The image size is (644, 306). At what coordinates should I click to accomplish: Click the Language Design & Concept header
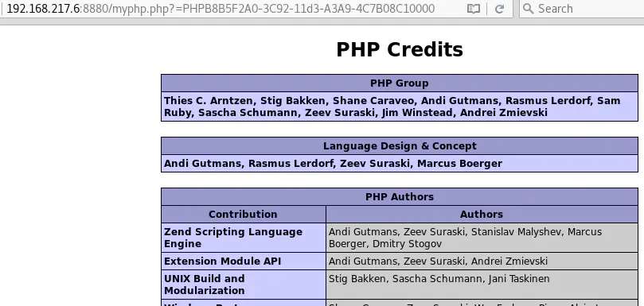pyautogui.click(x=399, y=146)
